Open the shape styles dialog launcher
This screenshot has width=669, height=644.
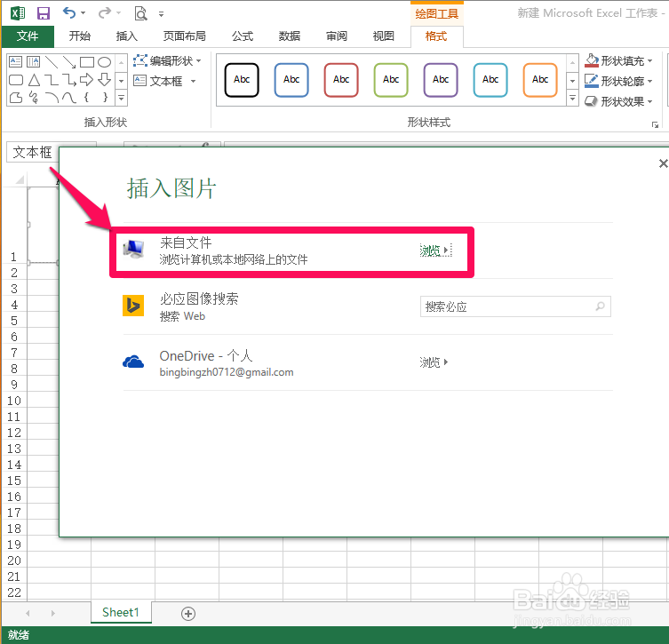[x=655, y=124]
